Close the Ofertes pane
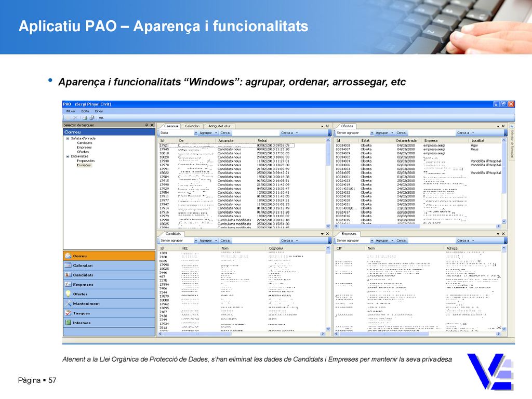The image size is (532, 399). [503, 126]
